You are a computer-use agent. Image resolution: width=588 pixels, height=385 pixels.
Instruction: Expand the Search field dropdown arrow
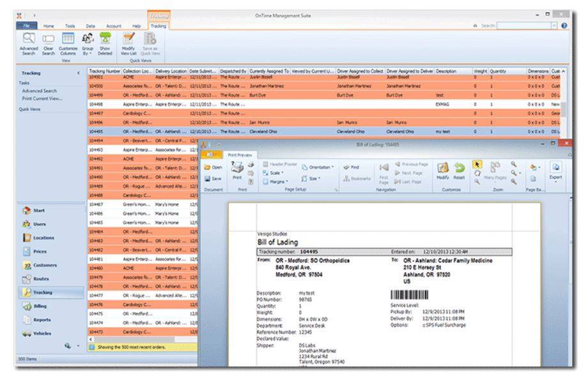click(x=554, y=26)
